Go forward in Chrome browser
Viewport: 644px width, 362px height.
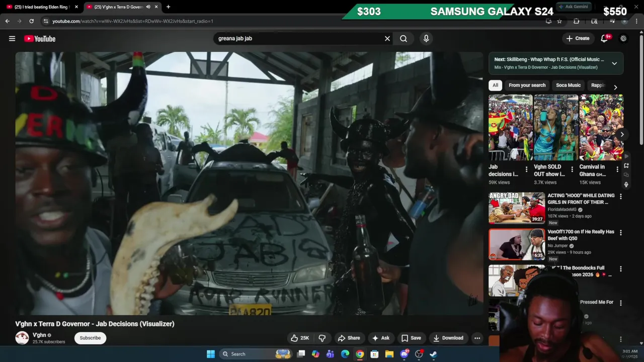point(19,21)
